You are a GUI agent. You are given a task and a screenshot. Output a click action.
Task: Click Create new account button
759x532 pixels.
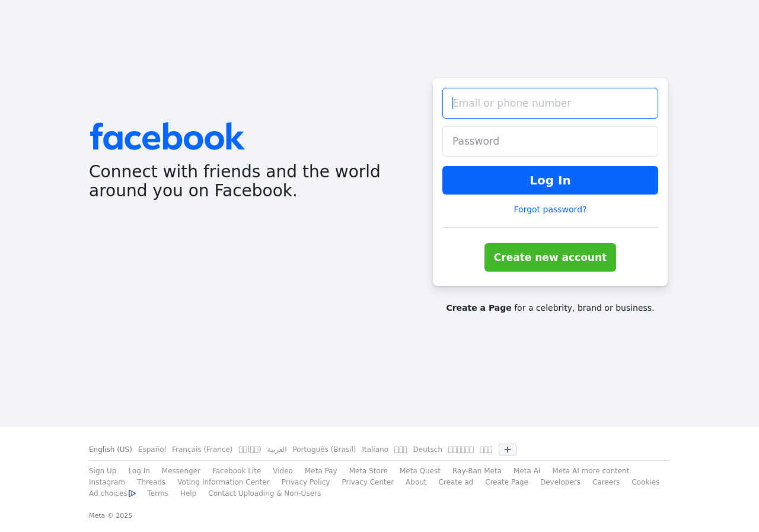[550, 257]
